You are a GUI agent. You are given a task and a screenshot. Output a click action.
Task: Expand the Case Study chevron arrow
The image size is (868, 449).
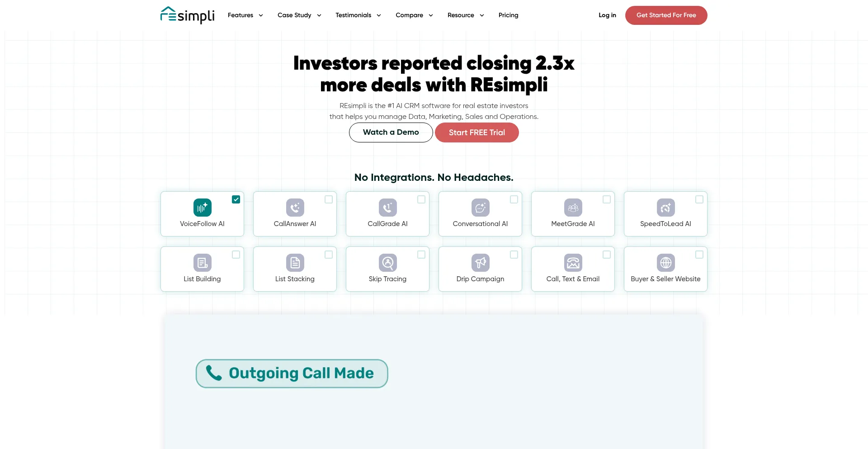coord(319,15)
